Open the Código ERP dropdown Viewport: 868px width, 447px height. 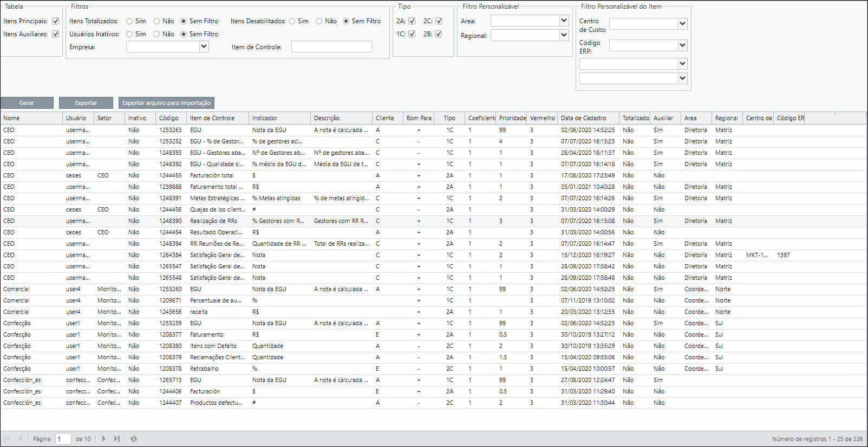pyautogui.click(x=682, y=45)
